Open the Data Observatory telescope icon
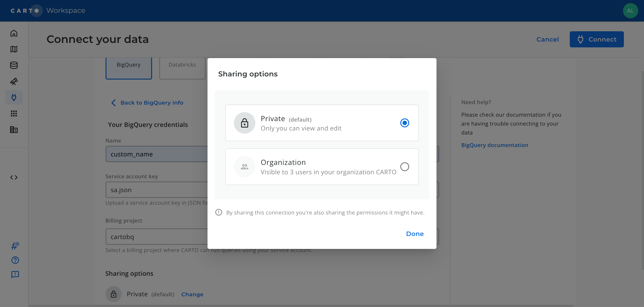This screenshot has height=307, width=644. point(14,81)
